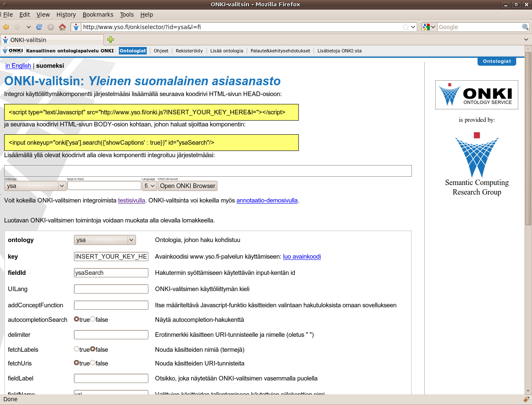Set autocompletionSearch to true
Viewport: 532px width, 405px height.
coord(76,319)
